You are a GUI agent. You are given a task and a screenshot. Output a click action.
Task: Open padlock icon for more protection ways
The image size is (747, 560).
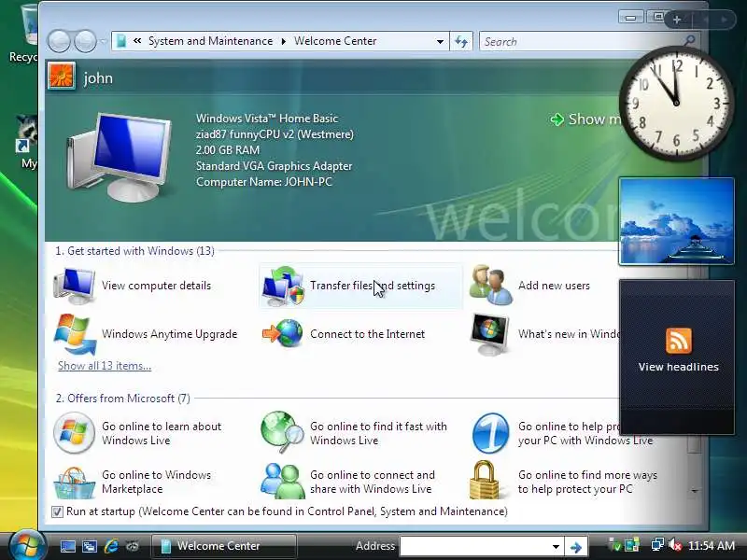click(484, 480)
